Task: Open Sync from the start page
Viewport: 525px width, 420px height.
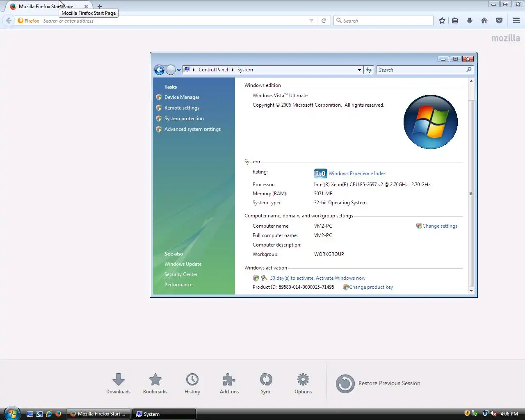Action: click(x=266, y=383)
